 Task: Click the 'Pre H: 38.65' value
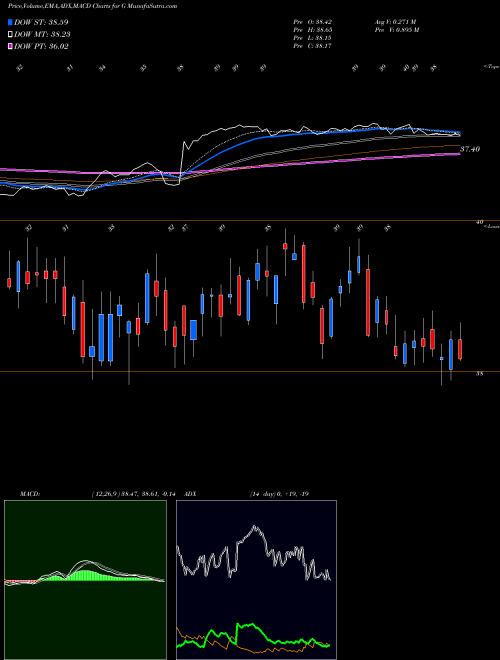point(313,29)
